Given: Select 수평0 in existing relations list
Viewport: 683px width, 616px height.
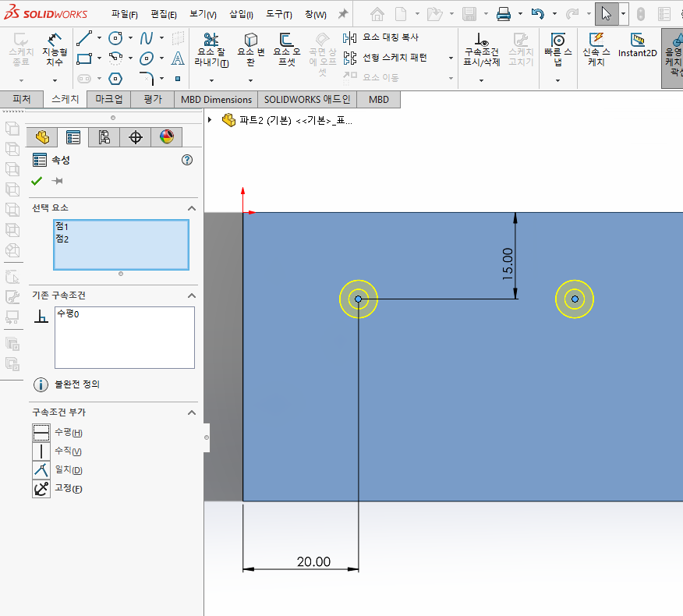Looking at the screenshot, I should 68,313.
